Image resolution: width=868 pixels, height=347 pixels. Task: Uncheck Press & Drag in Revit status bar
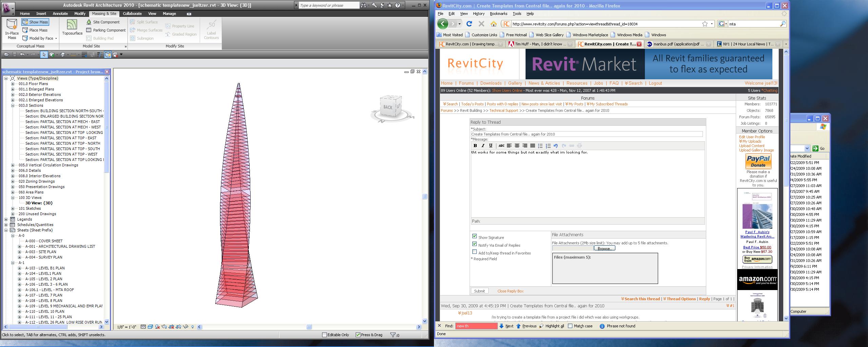[x=358, y=335]
